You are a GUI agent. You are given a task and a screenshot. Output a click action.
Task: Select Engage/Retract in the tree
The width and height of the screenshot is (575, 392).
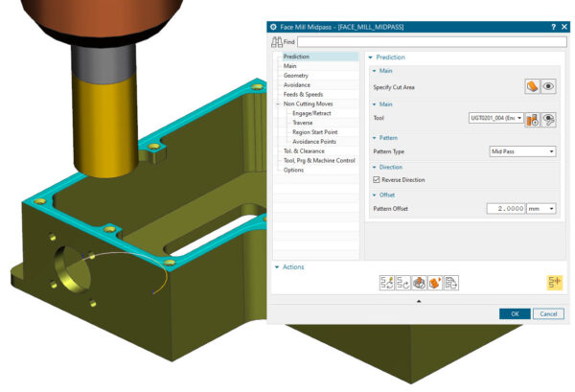point(310,113)
